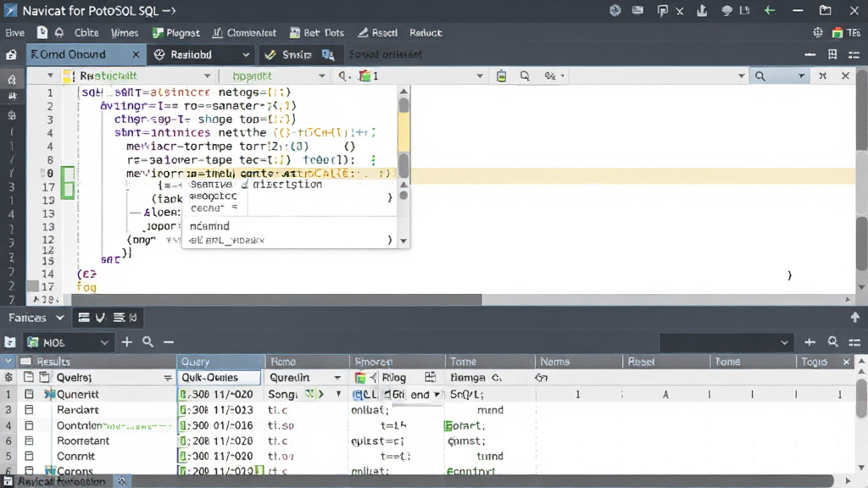The width and height of the screenshot is (868, 488).
Task: Click the search field in the editor toolbar
Action: point(778,75)
